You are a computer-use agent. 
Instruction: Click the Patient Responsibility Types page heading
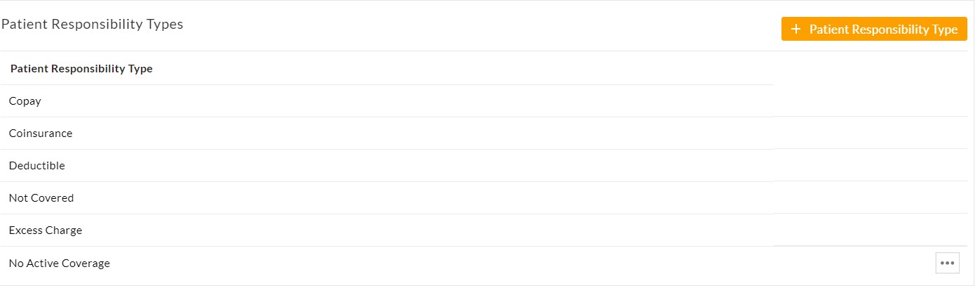(92, 24)
